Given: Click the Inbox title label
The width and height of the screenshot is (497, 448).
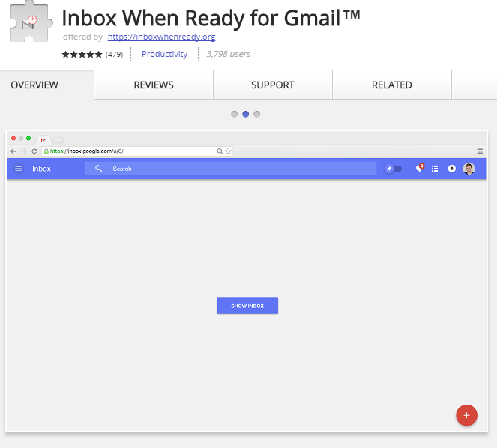Looking at the screenshot, I should click(41, 169).
